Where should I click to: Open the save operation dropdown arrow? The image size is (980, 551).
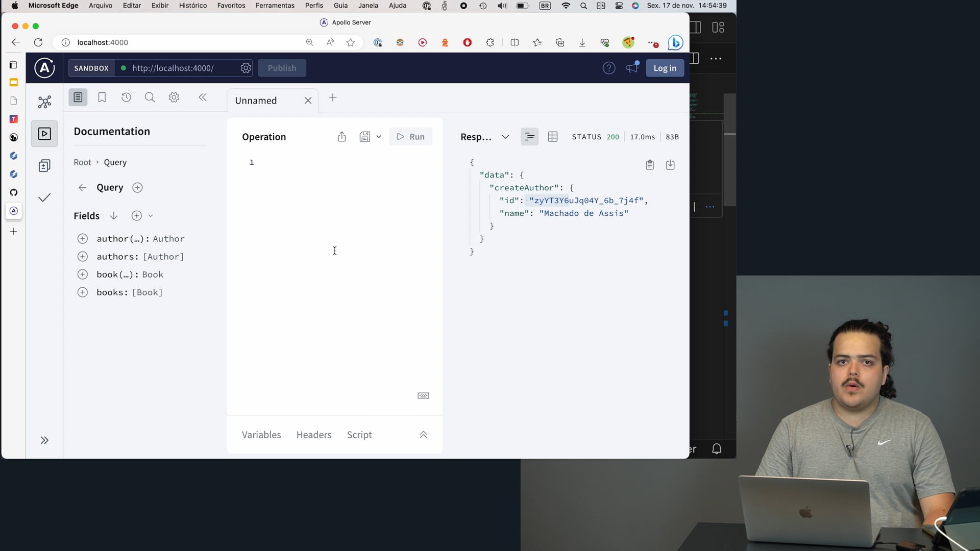[x=379, y=137]
